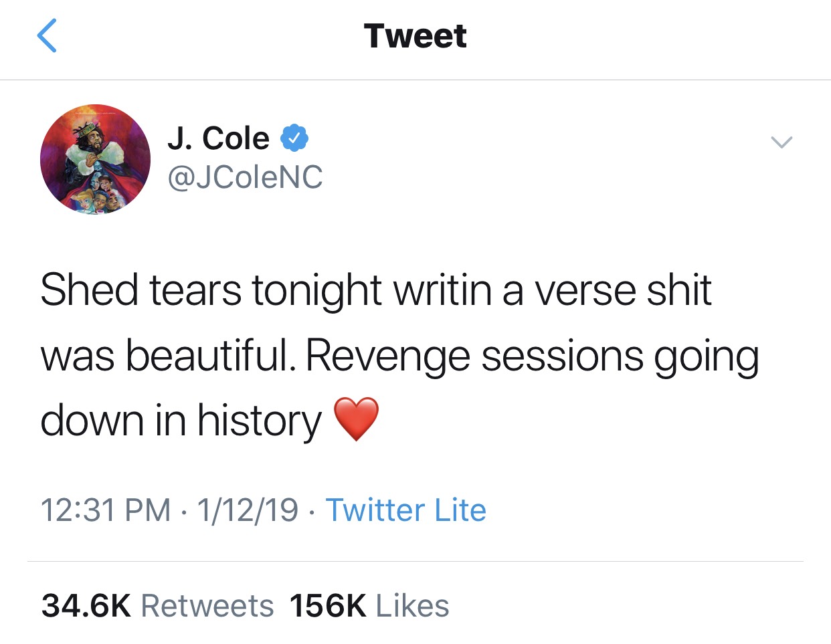View the 34.6K retweet count
Viewport: 831px width, 644px height.
click(x=86, y=606)
